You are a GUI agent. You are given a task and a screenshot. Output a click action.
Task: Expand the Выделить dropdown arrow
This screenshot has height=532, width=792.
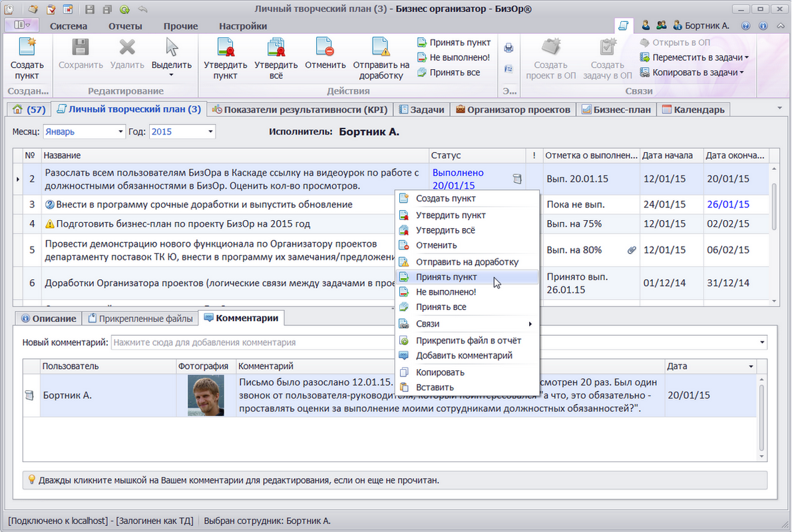tap(171, 75)
